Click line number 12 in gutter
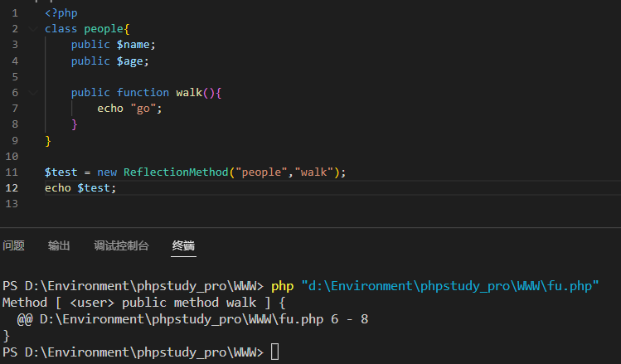 (x=12, y=187)
